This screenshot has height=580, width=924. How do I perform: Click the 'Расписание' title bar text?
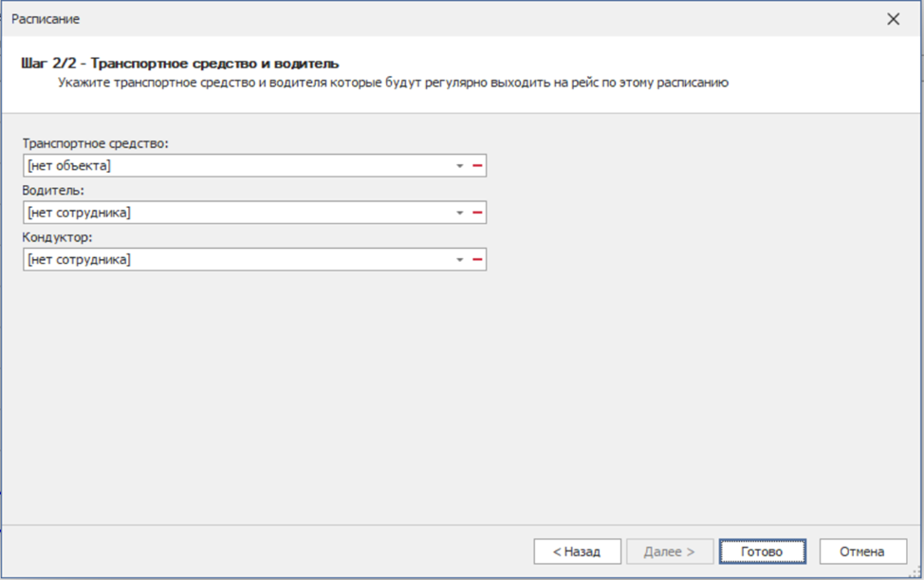(46, 19)
